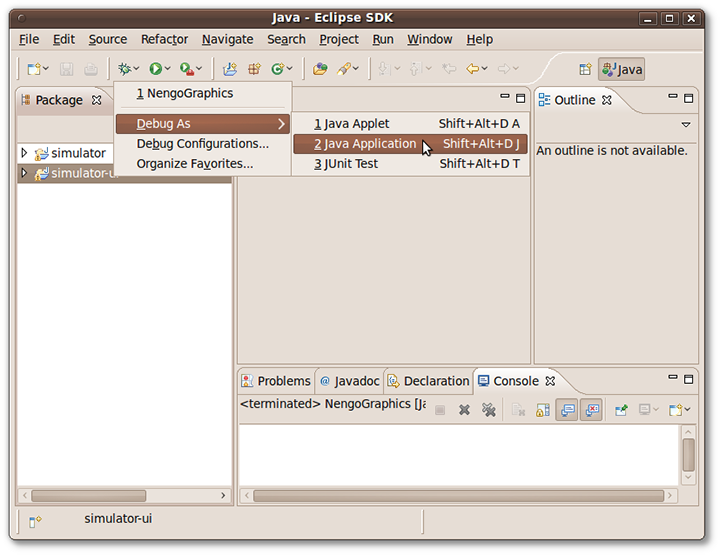Select the 1 NengoGraphics debug entry

click(202, 93)
